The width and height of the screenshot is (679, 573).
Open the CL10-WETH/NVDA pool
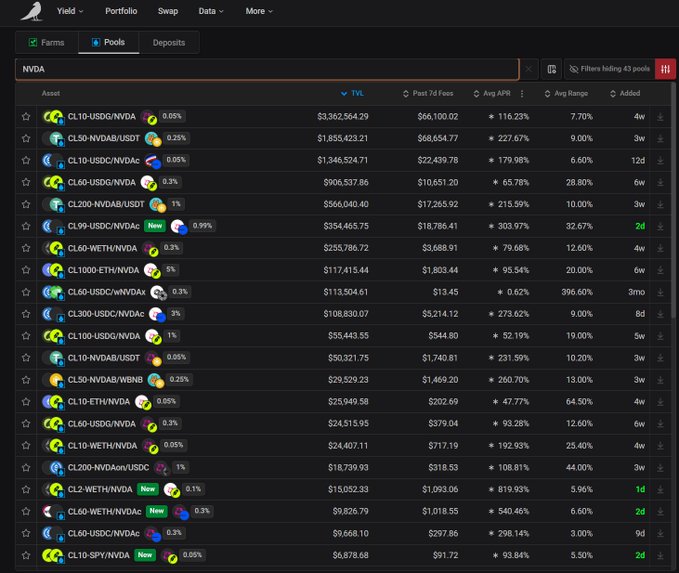point(102,446)
